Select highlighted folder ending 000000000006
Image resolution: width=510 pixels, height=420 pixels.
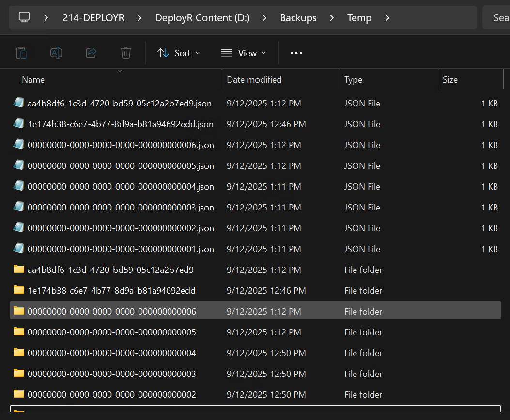click(x=255, y=311)
